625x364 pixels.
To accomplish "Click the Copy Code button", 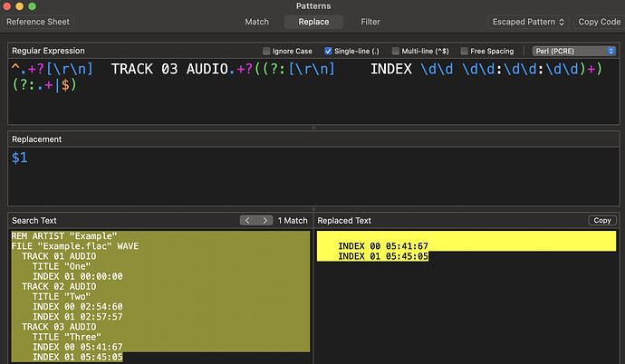I will 599,22.
